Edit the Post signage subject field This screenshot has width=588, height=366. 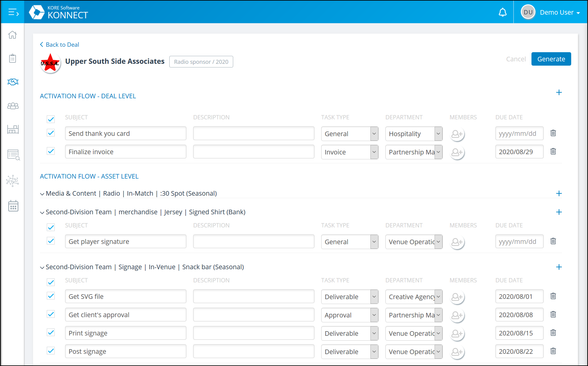pyautogui.click(x=126, y=351)
